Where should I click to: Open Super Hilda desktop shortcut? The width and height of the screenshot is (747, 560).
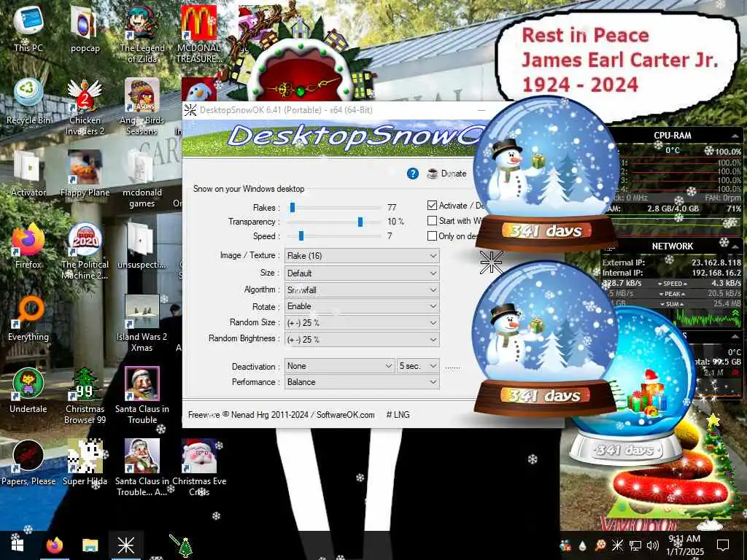tap(85, 463)
